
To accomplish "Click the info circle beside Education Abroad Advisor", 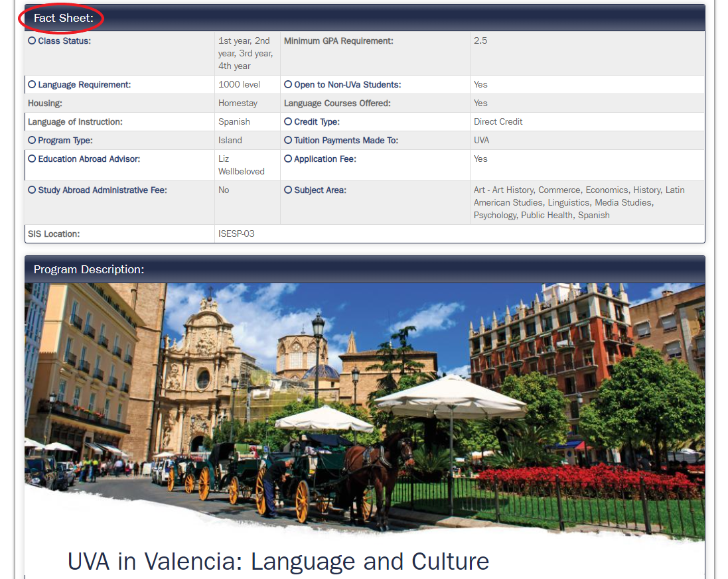I will click(x=32, y=159).
